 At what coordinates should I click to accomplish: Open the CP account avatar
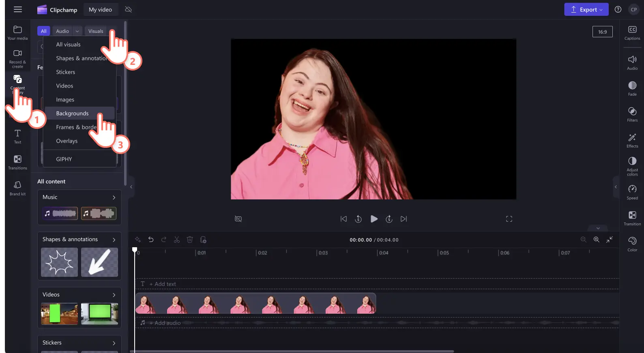[633, 9]
